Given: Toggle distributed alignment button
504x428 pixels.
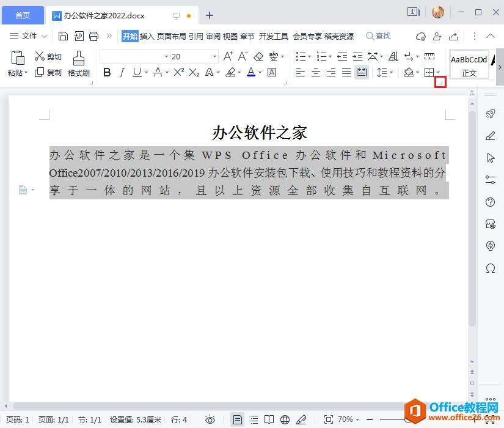Looking at the screenshot, I should [362, 72].
